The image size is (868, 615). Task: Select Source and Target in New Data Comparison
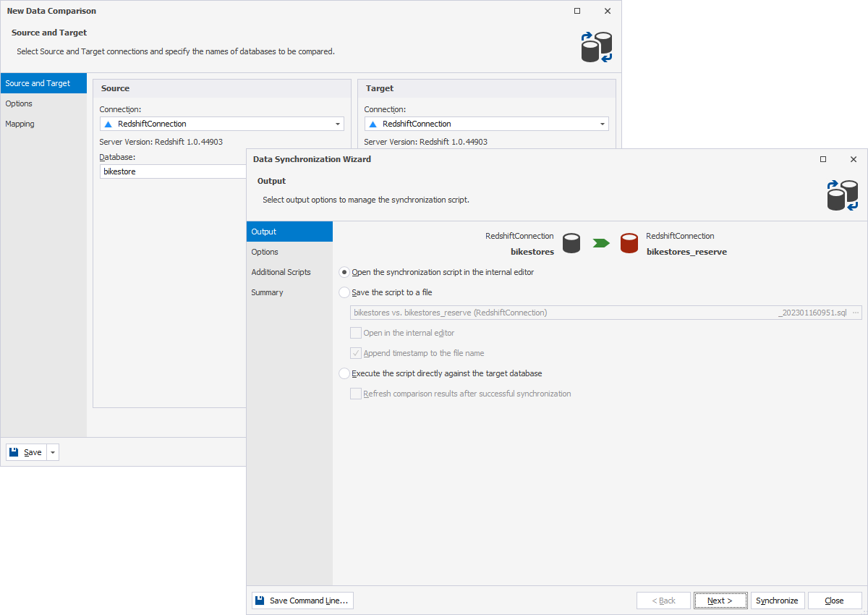click(43, 83)
